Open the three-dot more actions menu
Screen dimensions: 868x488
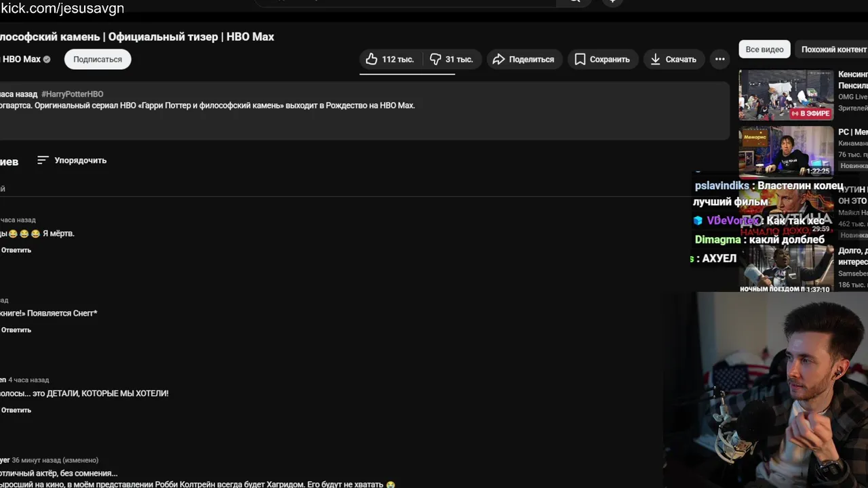click(x=720, y=60)
